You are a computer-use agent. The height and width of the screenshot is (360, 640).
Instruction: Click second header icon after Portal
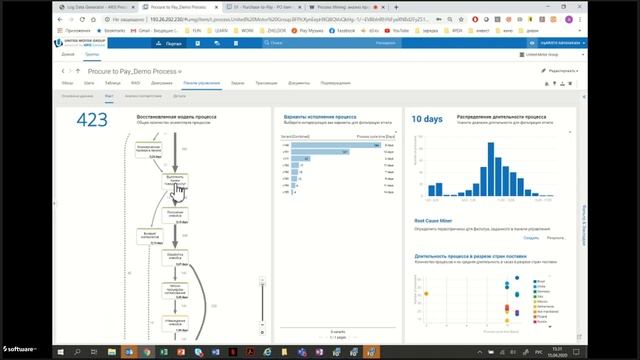coord(198,43)
